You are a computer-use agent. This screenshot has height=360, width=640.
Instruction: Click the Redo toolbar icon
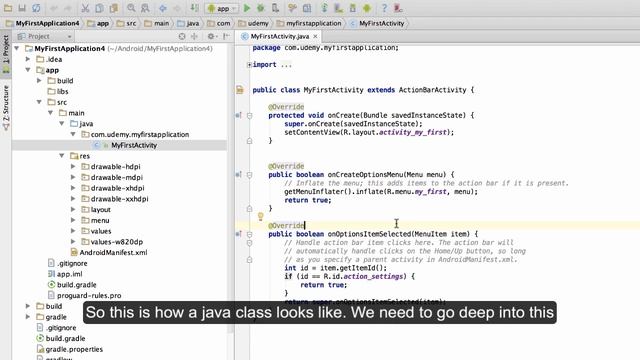tap(68, 8)
